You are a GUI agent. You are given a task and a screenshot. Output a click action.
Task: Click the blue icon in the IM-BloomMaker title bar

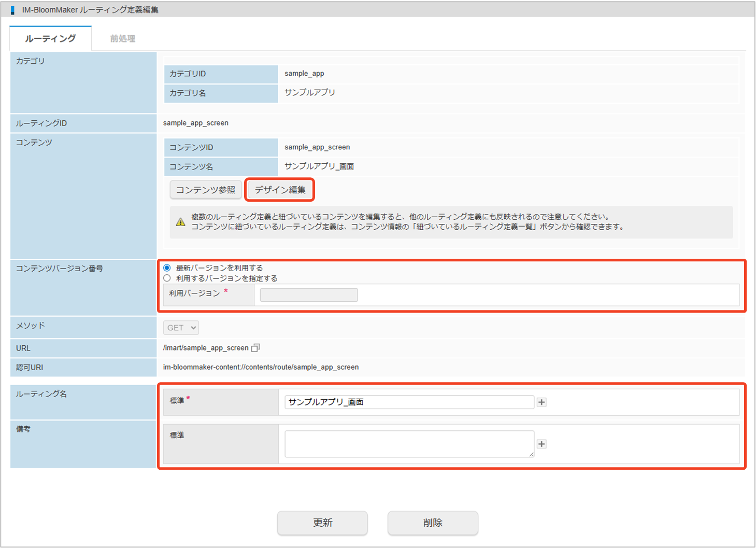click(13, 10)
